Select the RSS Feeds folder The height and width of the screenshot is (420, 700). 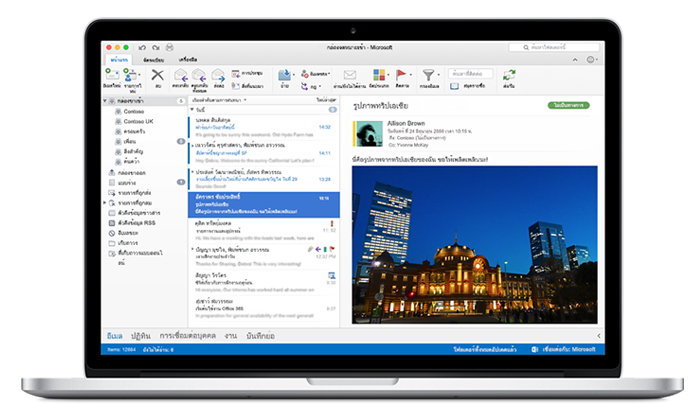136,223
